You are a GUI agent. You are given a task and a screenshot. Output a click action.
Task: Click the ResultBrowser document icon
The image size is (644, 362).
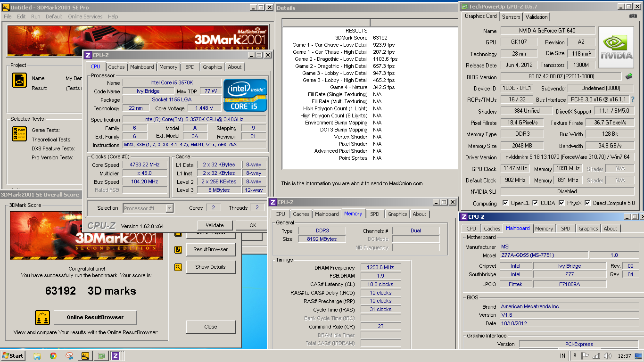pos(178,250)
